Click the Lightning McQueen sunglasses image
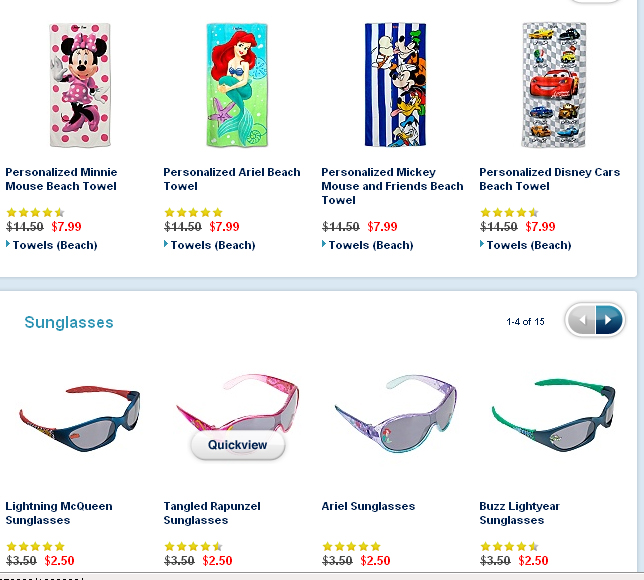 click(80, 418)
